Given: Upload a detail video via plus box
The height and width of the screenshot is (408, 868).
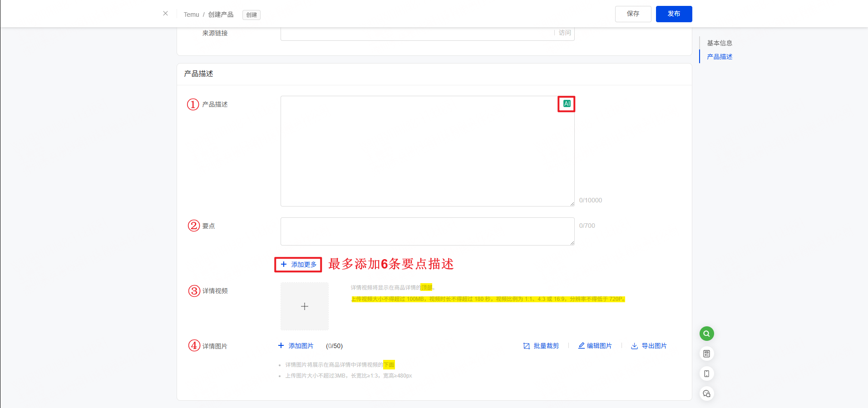Looking at the screenshot, I should (x=305, y=306).
